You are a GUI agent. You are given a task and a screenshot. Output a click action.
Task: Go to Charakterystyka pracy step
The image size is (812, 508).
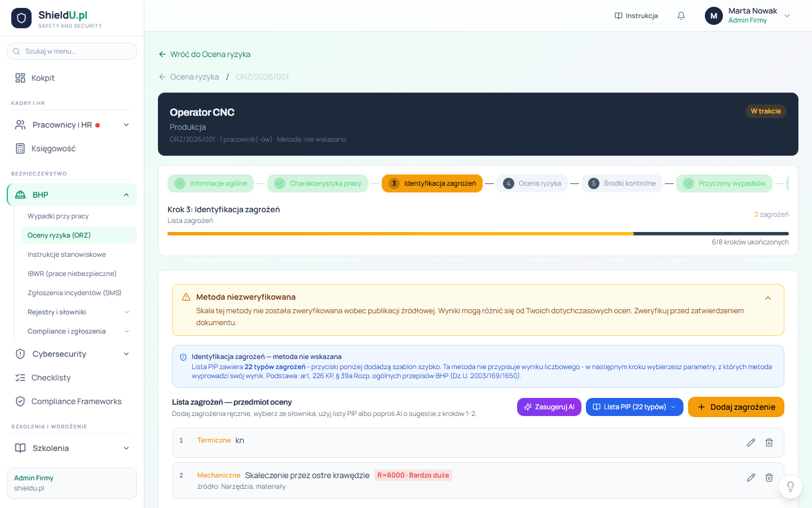pos(318,183)
